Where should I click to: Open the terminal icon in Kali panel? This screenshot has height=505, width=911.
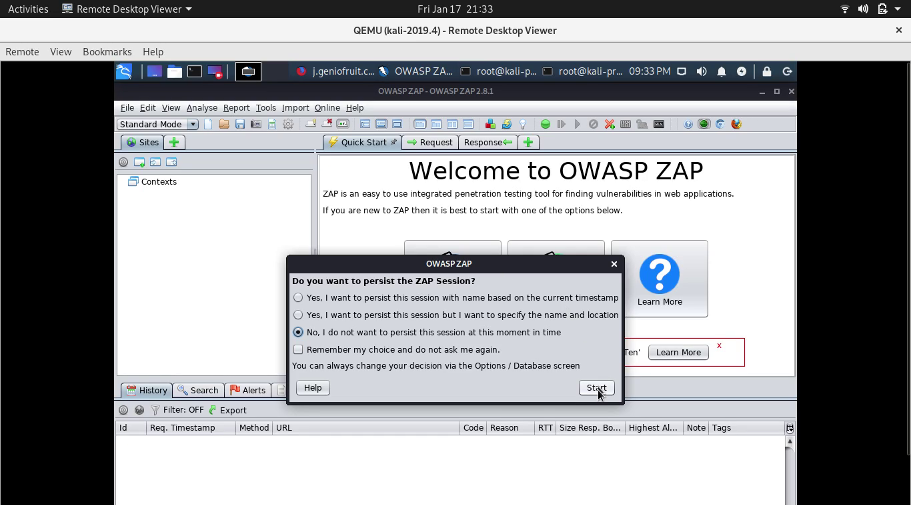(194, 71)
